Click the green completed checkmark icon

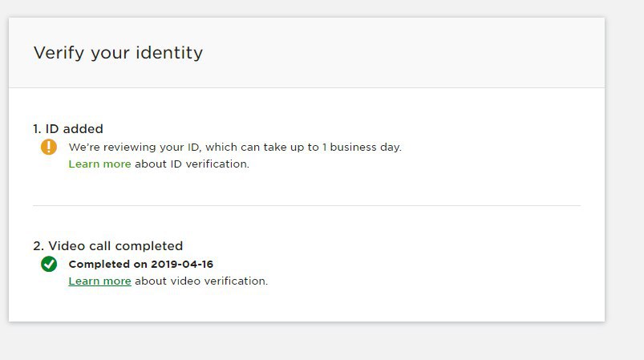(49, 264)
